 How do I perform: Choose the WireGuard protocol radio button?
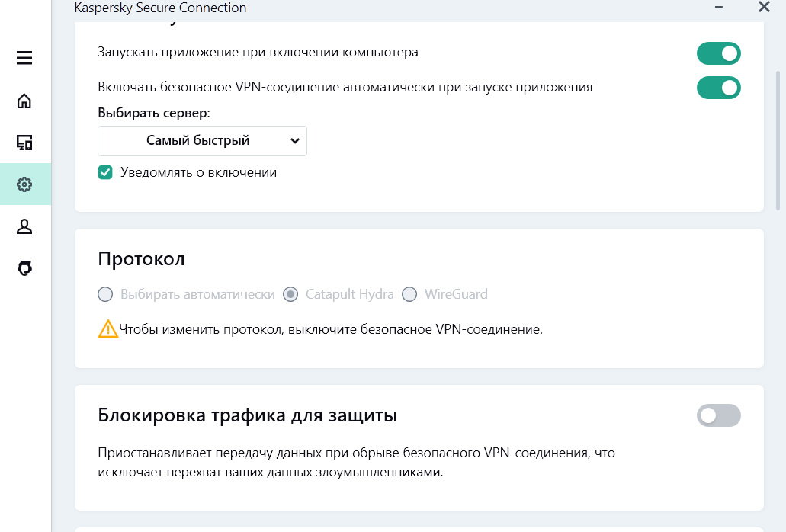(x=409, y=294)
